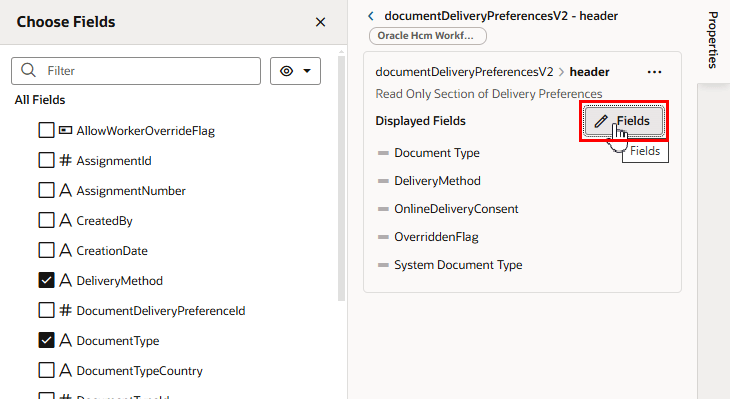This screenshot has width=730, height=399.
Task: Click the All Fields heading
Action: 40,100
